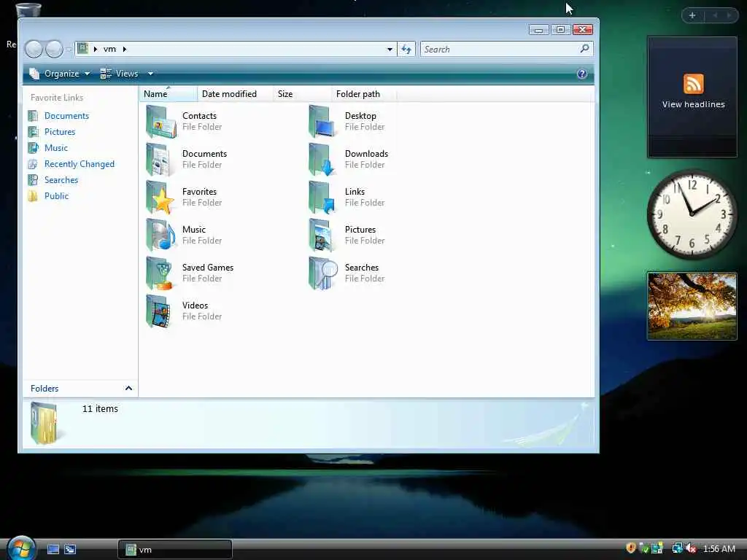
Task: Select the Downloads folder icon
Action: click(323, 160)
